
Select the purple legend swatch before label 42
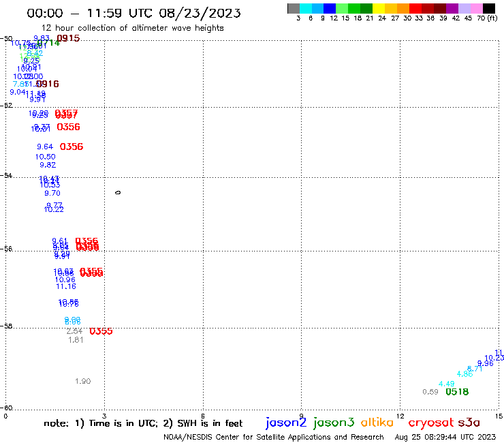click(452, 8)
